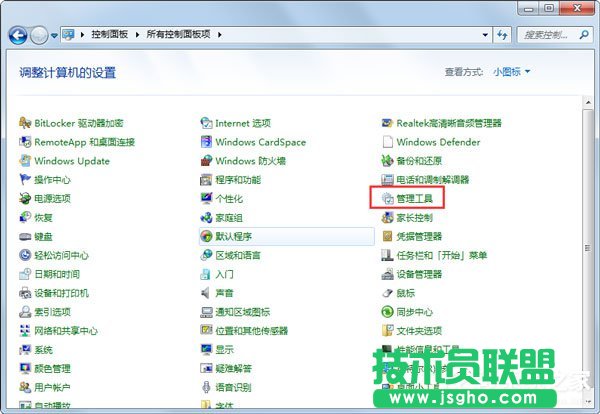Open the 显示 link
Screen dimensions: 600x414
(x=224, y=349)
